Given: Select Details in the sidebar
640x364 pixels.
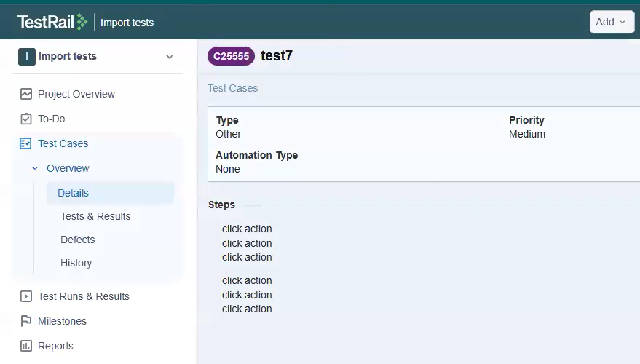Looking at the screenshot, I should (x=74, y=193).
